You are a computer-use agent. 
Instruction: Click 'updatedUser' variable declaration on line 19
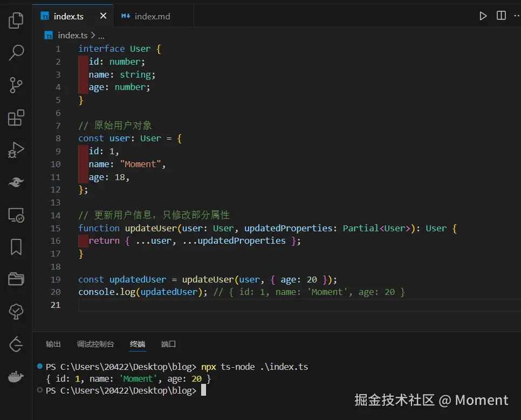pyautogui.click(x=138, y=279)
